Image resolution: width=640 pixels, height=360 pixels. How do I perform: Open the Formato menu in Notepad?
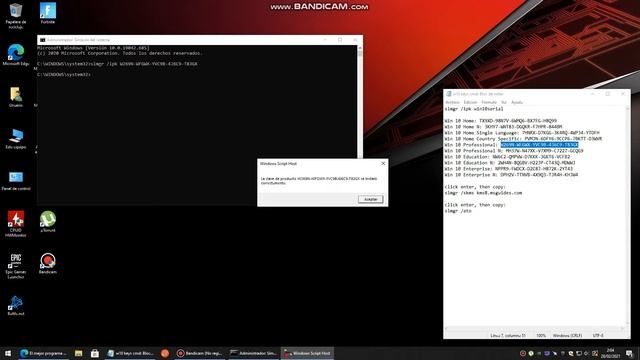point(489,102)
